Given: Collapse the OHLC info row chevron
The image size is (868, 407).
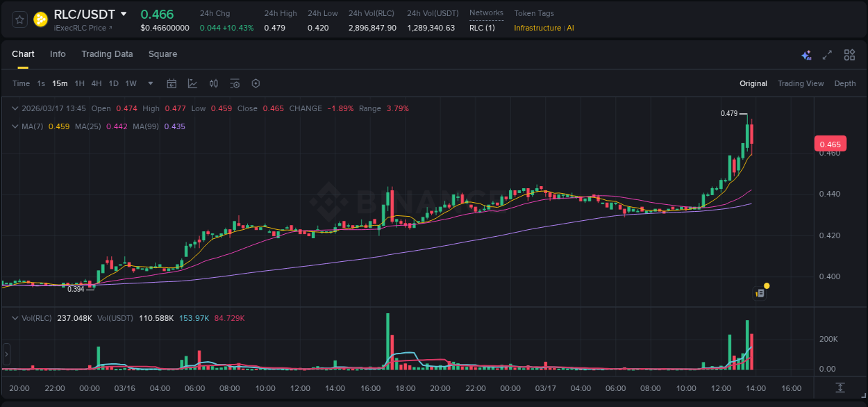Looking at the screenshot, I should click(15, 108).
